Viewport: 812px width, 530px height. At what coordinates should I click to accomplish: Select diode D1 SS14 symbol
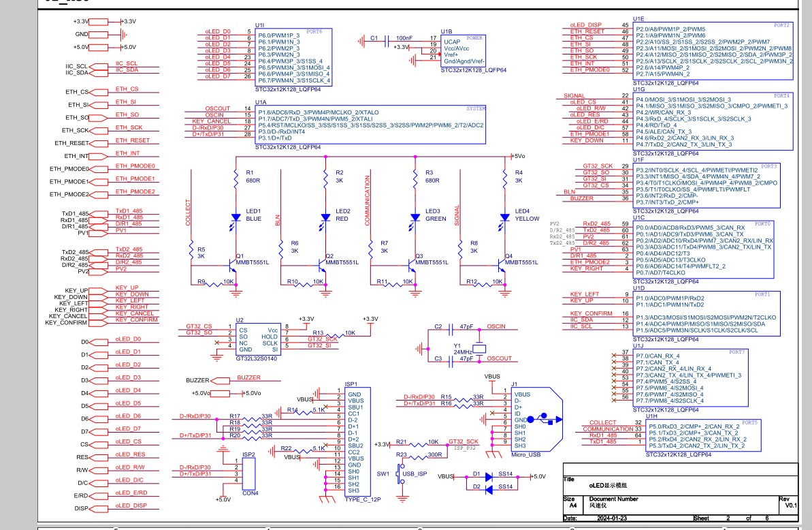[x=488, y=477]
